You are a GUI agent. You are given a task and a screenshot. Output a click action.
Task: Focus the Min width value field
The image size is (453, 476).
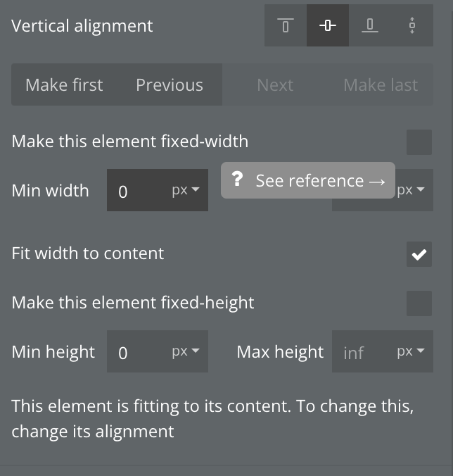[138, 190]
